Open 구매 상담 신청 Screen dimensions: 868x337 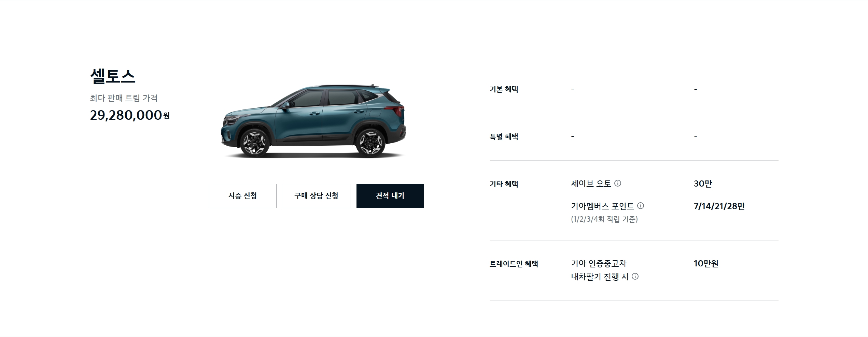click(317, 196)
